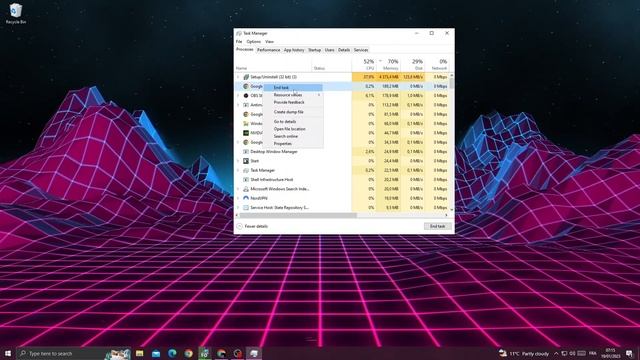This screenshot has width=640, height=360.
Task: Open the View menu
Action: [269, 42]
